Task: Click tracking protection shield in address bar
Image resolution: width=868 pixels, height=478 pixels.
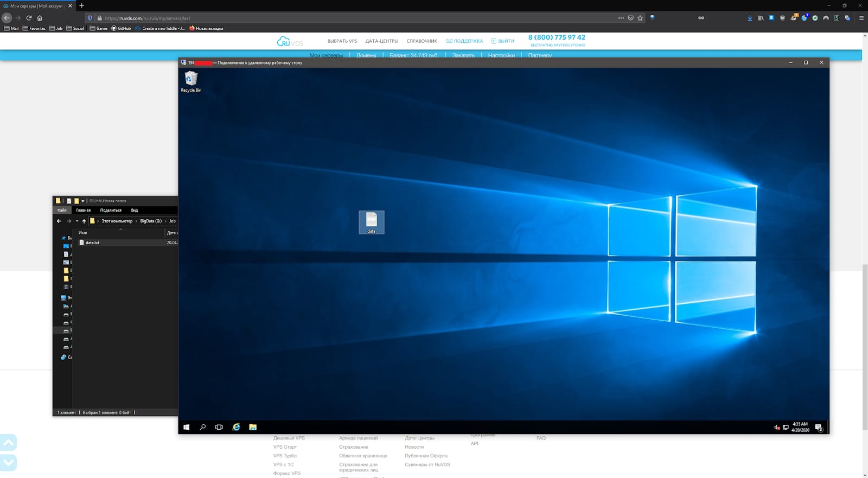Action: [90, 18]
